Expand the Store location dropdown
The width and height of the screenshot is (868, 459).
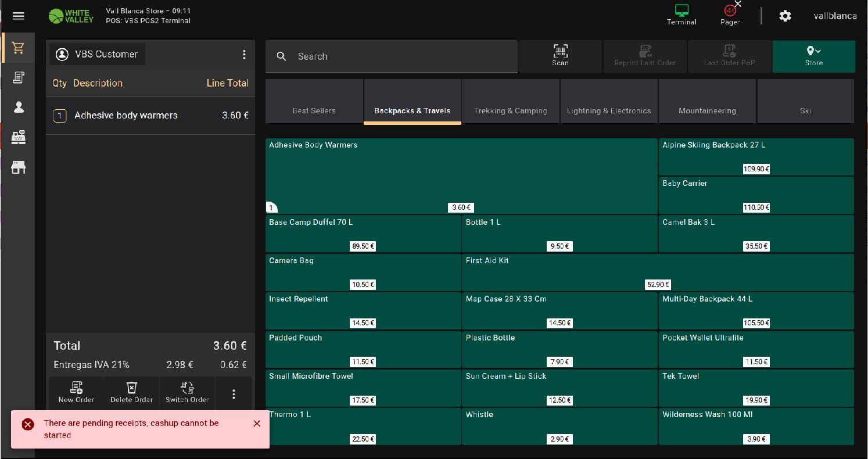pos(813,56)
